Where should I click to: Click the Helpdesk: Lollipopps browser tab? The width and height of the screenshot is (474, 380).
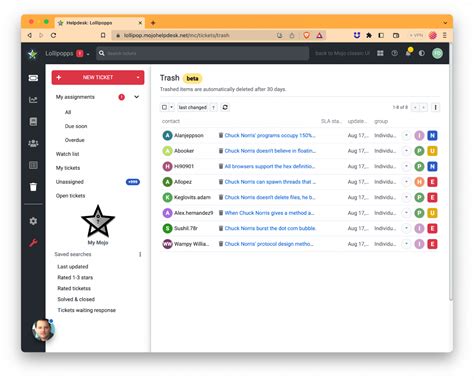[100, 23]
